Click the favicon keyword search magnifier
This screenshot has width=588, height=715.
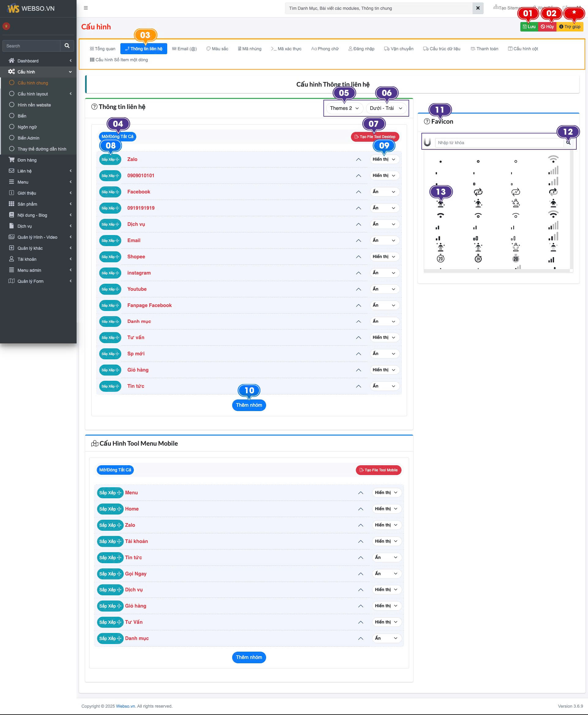point(568,143)
